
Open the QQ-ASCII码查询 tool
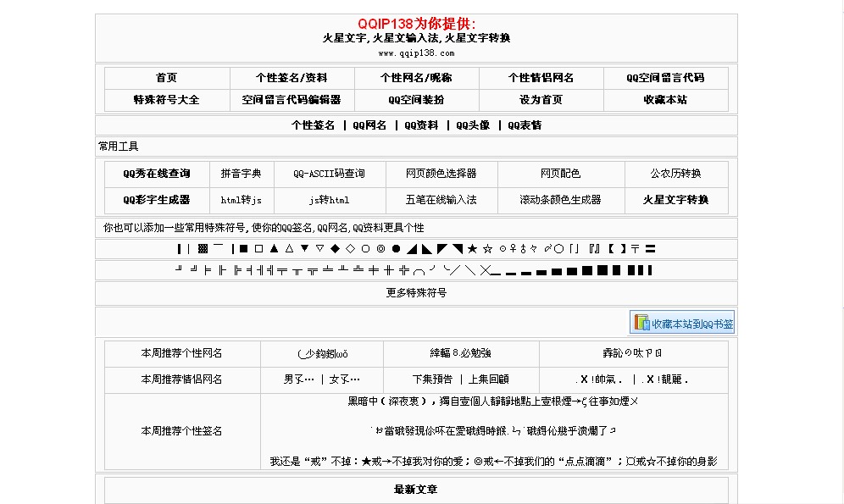[329, 173]
